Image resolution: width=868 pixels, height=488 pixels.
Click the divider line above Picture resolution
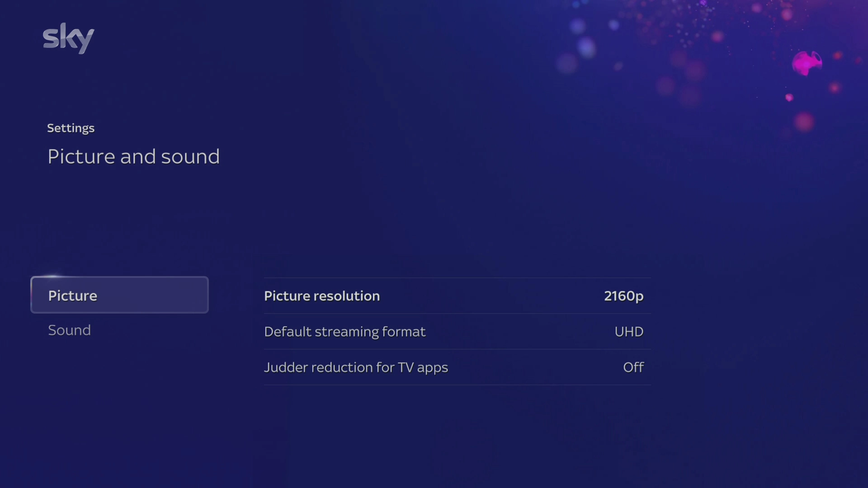pyautogui.click(x=457, y=278)
